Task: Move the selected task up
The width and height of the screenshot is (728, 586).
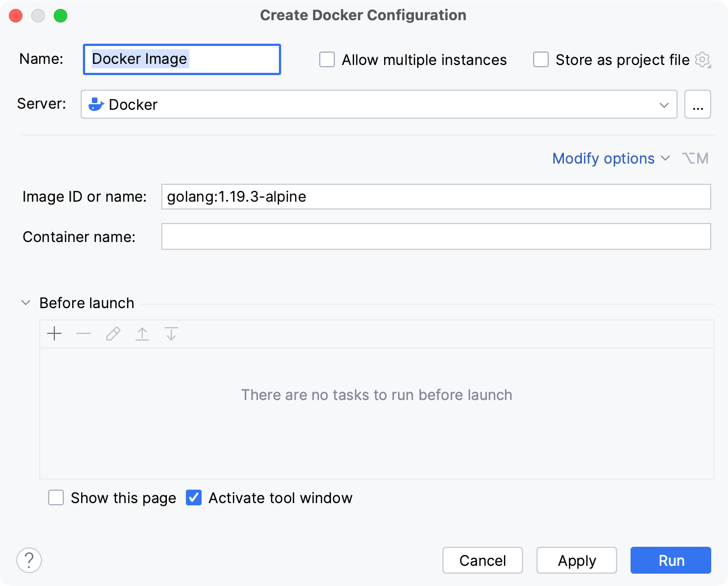Action: [x=142, y=333]
